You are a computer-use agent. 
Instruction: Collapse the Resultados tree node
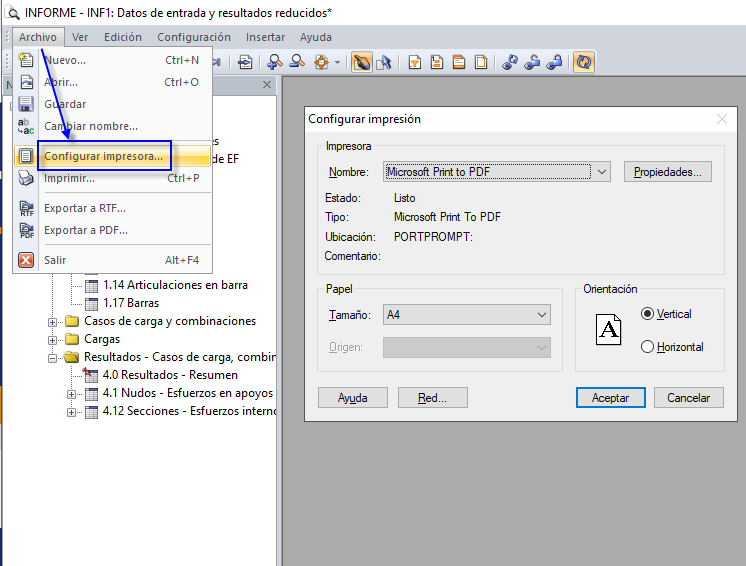pos(52,358)
